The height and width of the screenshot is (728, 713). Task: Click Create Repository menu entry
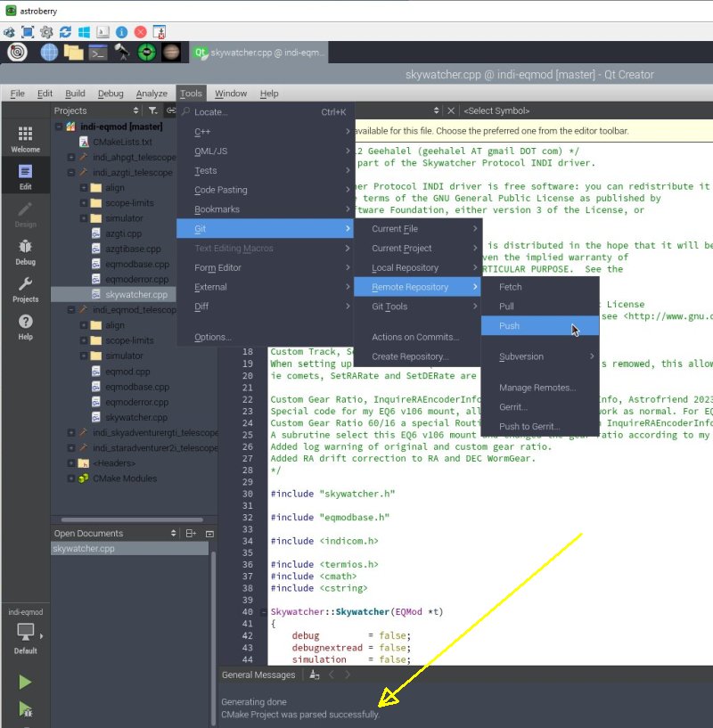(417, 356)
